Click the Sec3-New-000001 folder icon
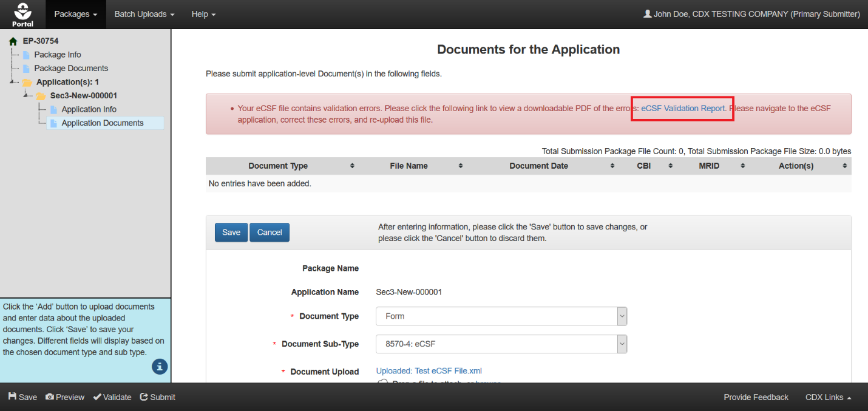Screen dimensions: 868x411 click(41, 96)
